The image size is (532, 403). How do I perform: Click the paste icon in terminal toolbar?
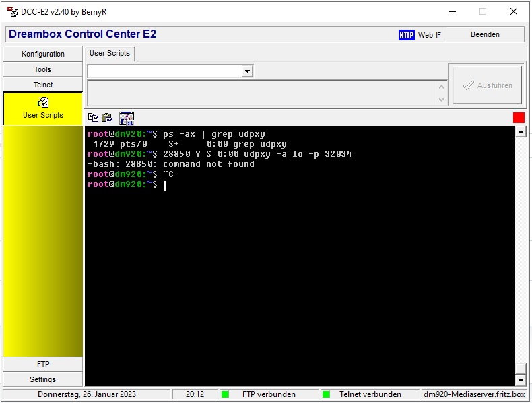[106, 118]
